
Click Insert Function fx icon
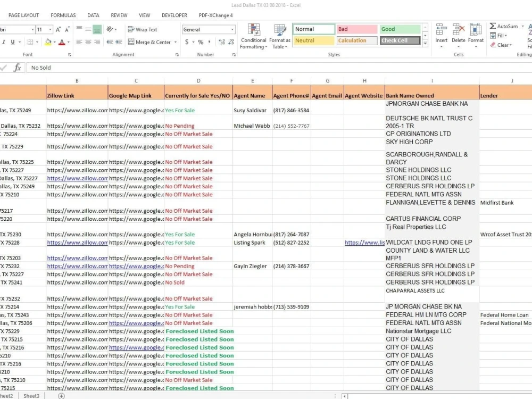pos(18,68)
